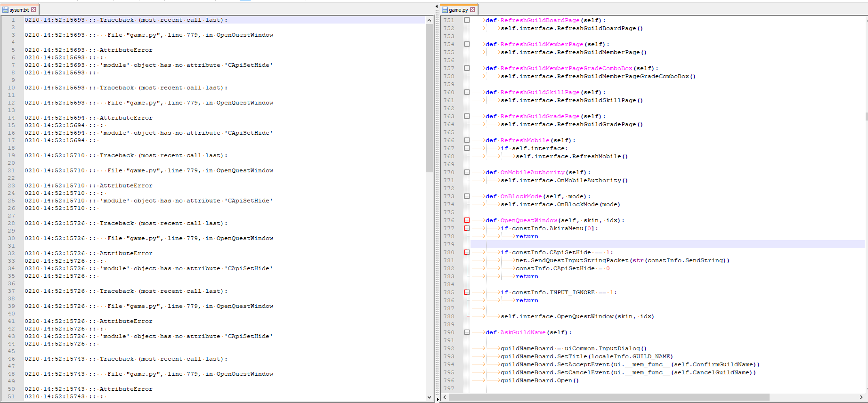Switch to the game.py tab
This screenshot has height=403, width=868.
[458, 9]
